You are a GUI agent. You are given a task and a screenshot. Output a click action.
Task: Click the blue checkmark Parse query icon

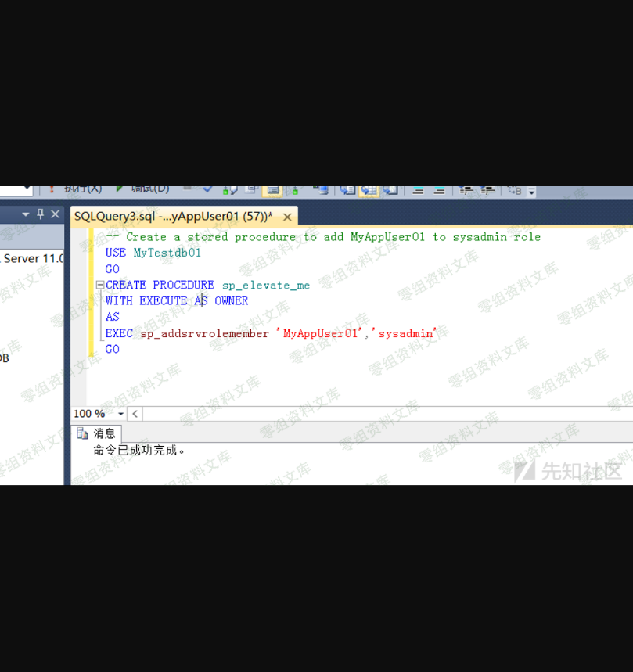(x=207, y=189)
